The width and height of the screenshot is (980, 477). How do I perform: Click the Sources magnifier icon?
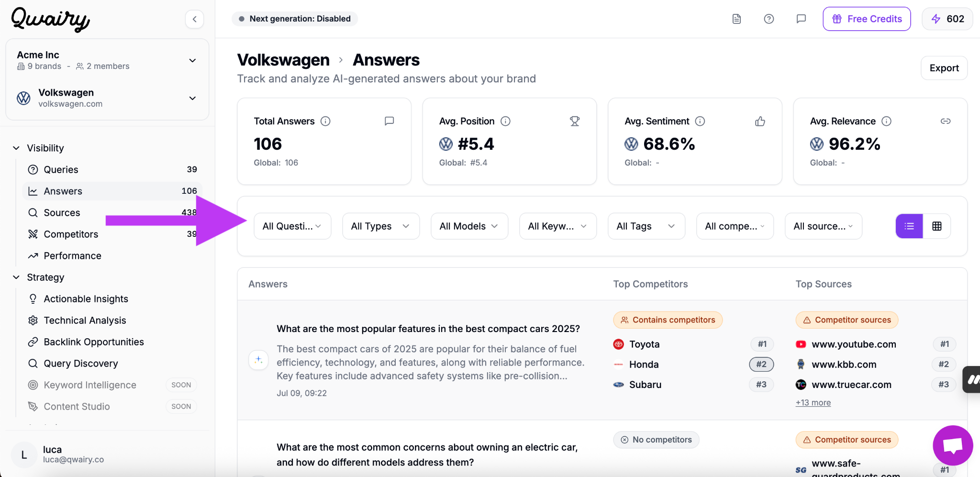pos(33,213)
